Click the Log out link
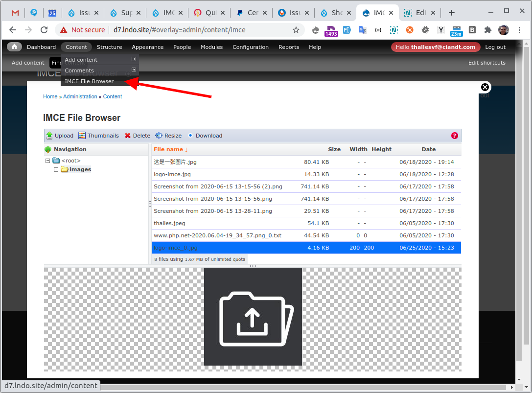 [x=495, y=47]
